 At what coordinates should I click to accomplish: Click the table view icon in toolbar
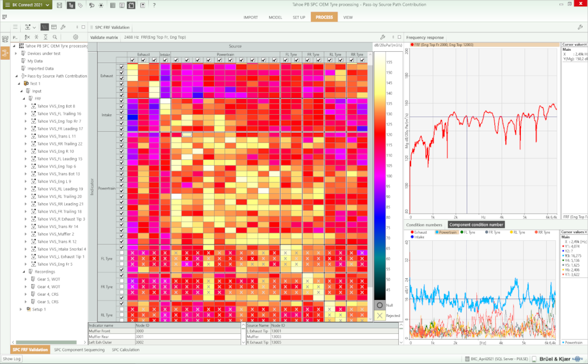[54, 27]
